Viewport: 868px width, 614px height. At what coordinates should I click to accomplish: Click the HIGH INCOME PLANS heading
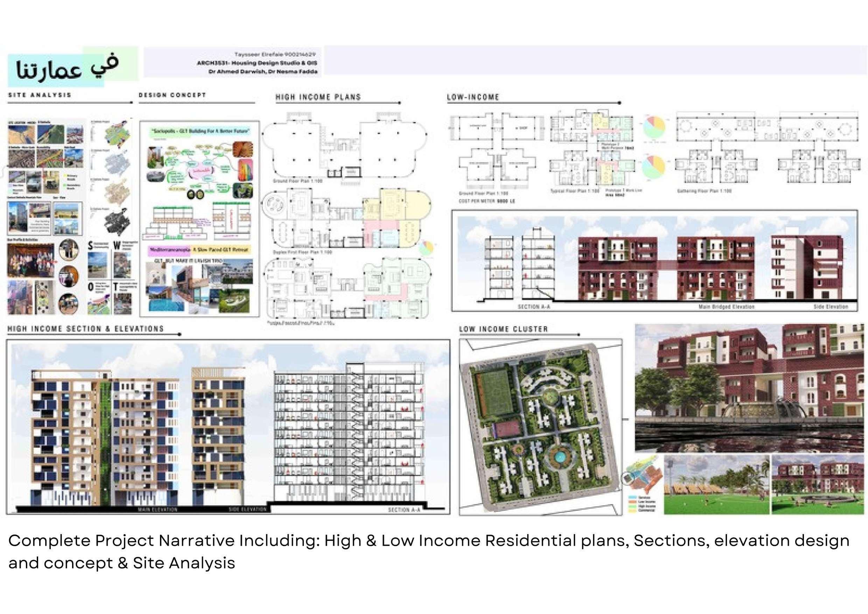point(318,97)
